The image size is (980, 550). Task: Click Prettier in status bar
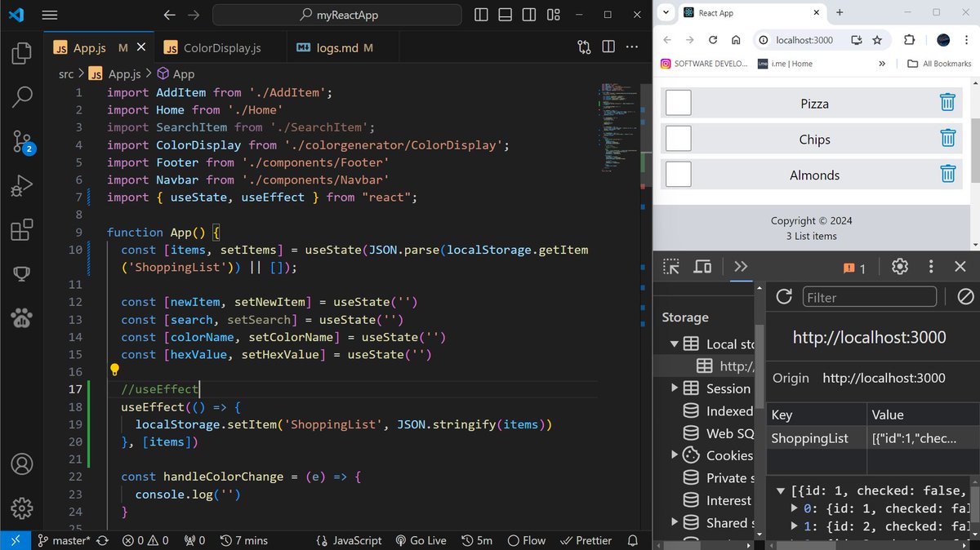585,540
